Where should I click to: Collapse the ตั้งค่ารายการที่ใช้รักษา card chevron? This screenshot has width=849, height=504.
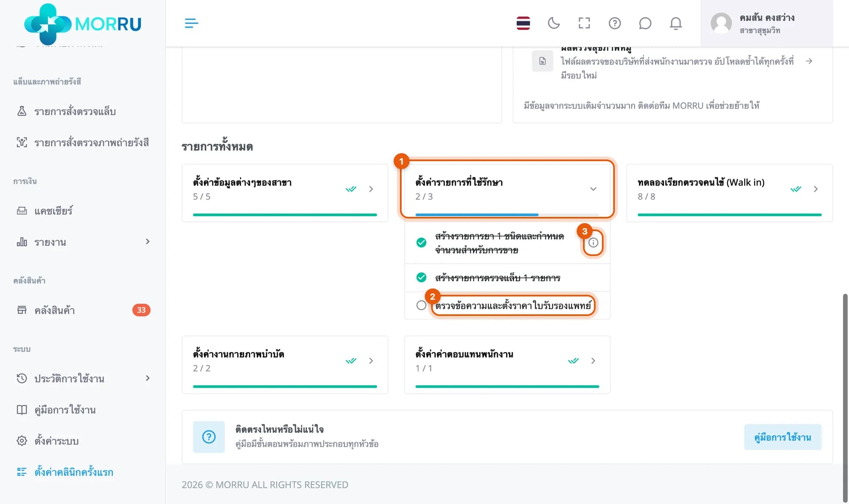point(593,189)
